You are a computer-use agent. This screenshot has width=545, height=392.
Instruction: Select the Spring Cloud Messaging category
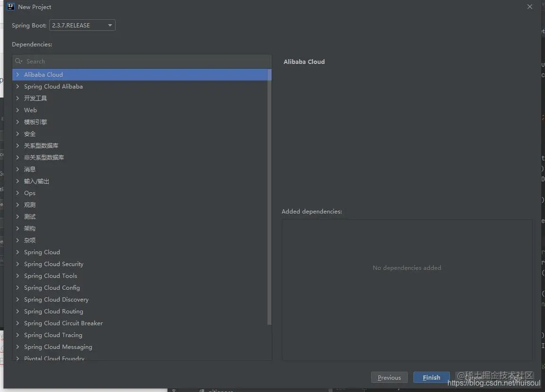[x=140, y=347]
